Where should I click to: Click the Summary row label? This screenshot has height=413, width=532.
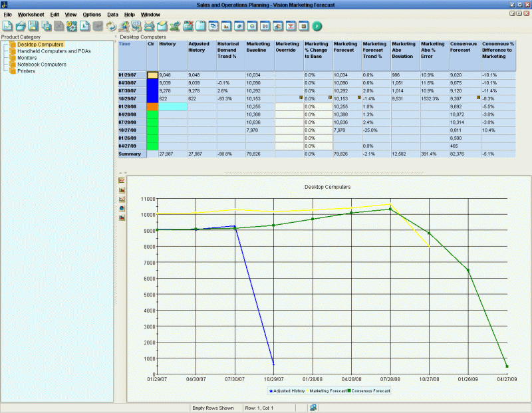click(x=132, y=154)
